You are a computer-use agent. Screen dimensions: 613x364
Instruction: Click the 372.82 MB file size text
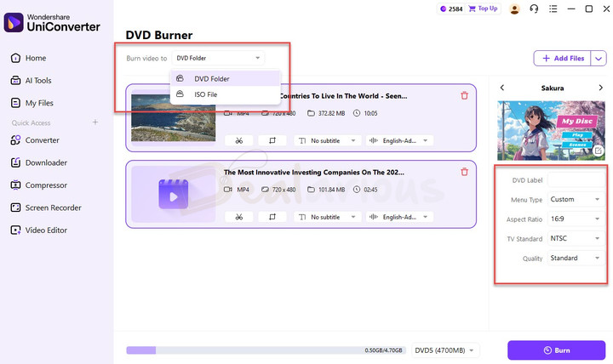point(331,113)
